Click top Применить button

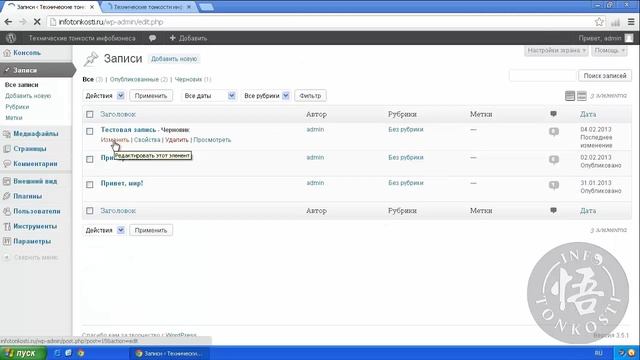[x=151, y=96]
